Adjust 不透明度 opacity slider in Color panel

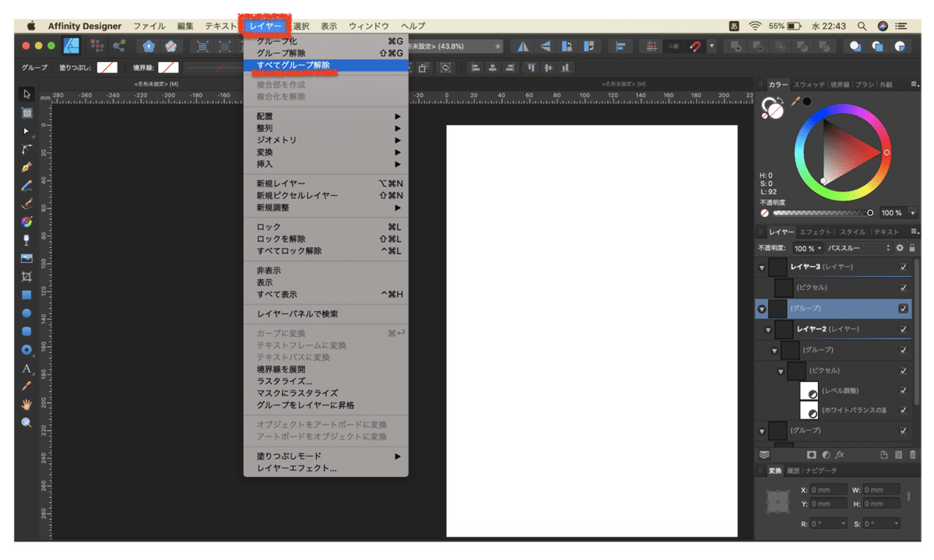[x=822, y=212]
